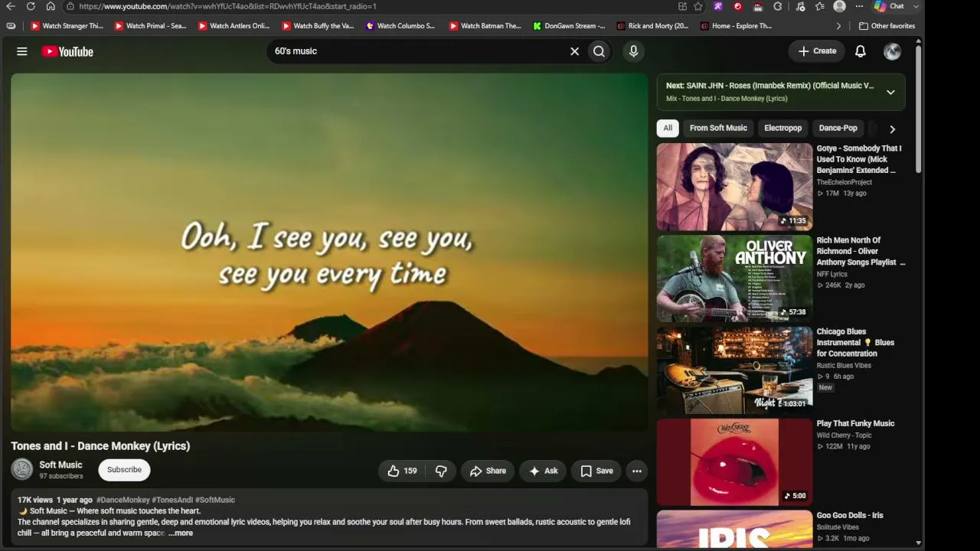Expand the Mix playlist panel chevron
This screenshot has height=551, width=980.
[x=890, y=92]
